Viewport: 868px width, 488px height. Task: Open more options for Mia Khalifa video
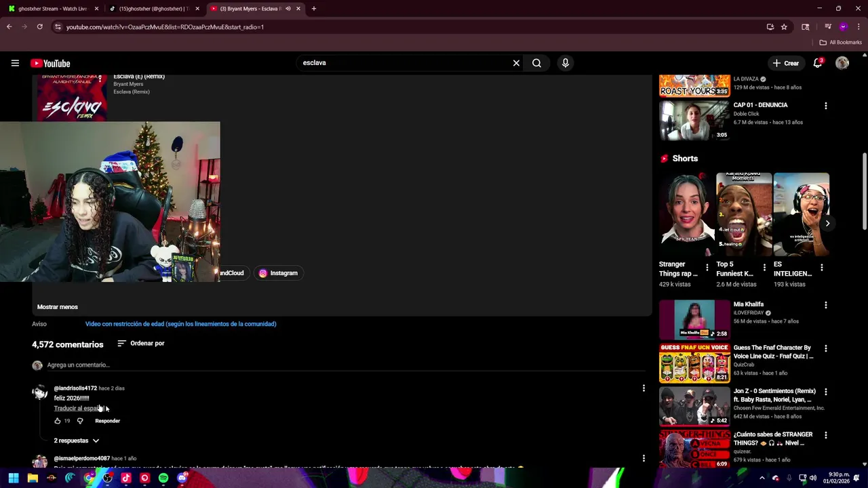tap(825, 305)
